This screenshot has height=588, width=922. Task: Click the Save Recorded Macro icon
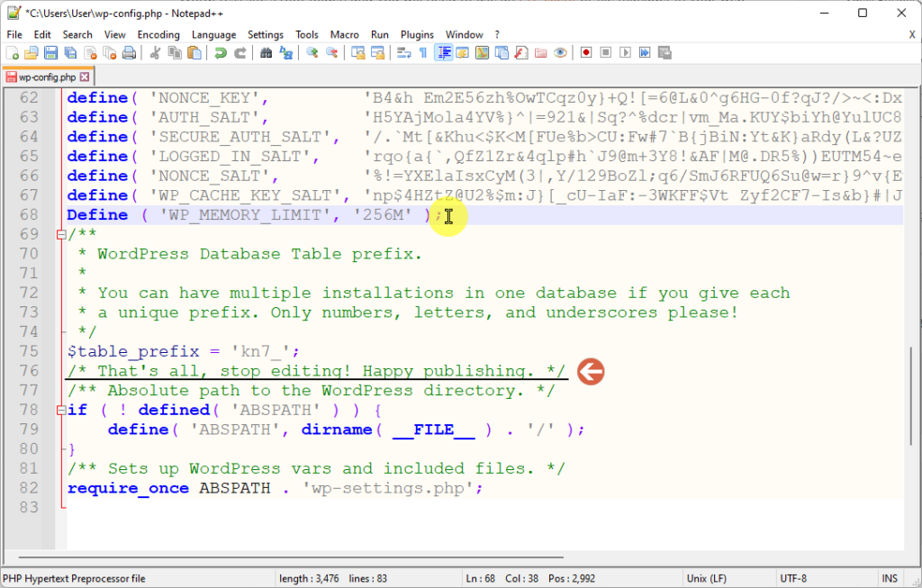pos(664,53)
